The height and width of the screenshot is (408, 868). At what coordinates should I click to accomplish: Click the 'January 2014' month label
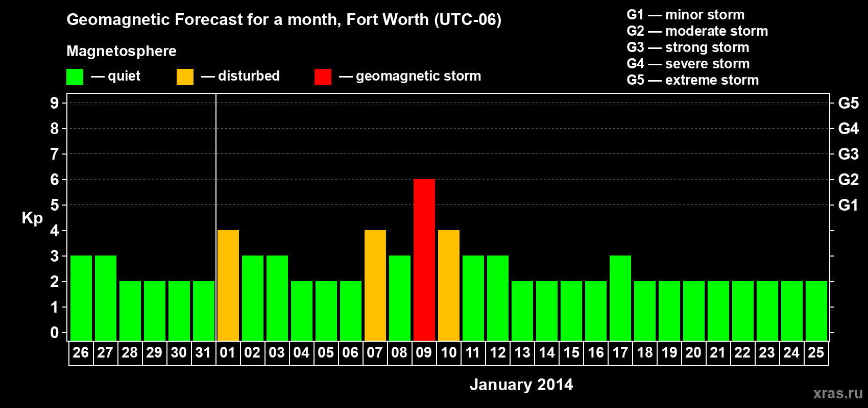point(521,385)
